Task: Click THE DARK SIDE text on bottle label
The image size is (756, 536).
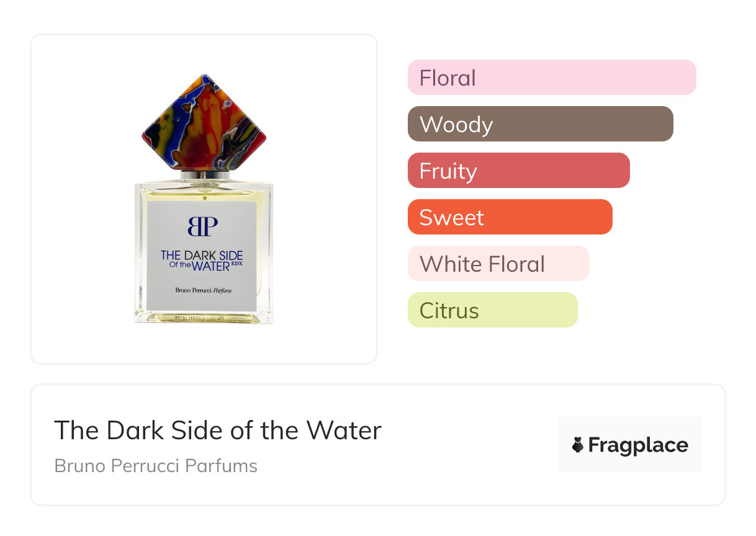Action: click(202, 255)
